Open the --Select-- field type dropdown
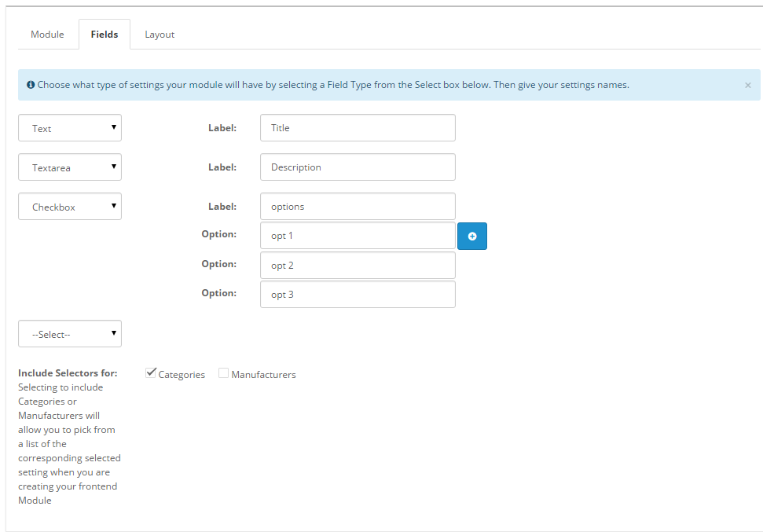 70,334
